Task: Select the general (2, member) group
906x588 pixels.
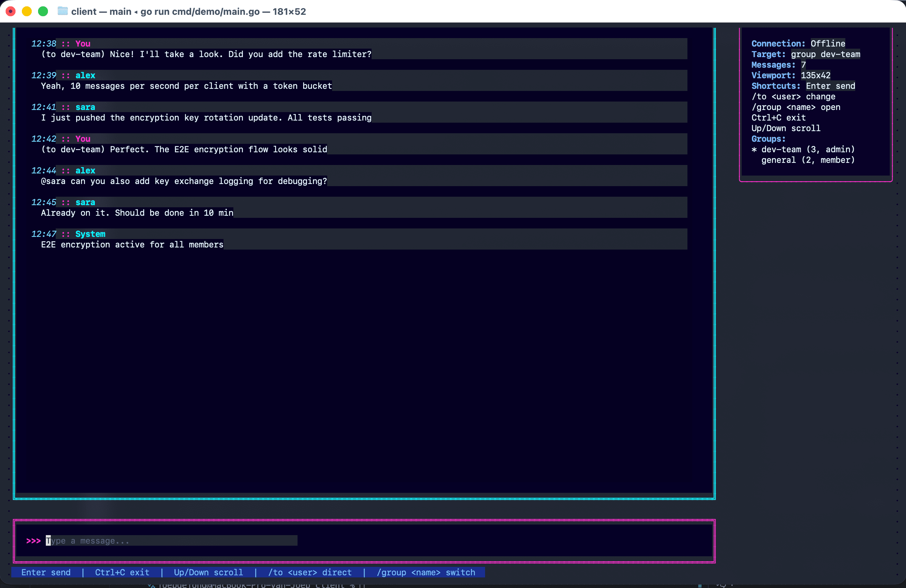Action: (x=808, y=160)
